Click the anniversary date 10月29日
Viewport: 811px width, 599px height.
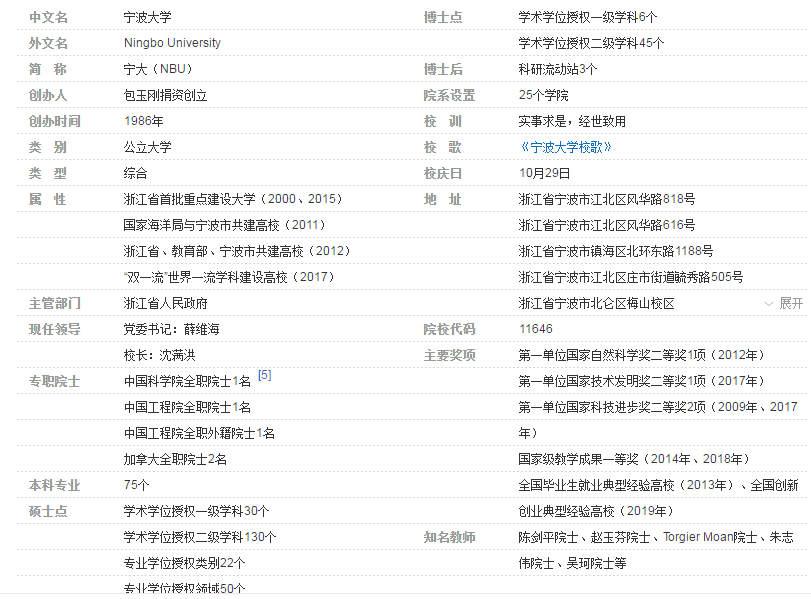[545, 173]
